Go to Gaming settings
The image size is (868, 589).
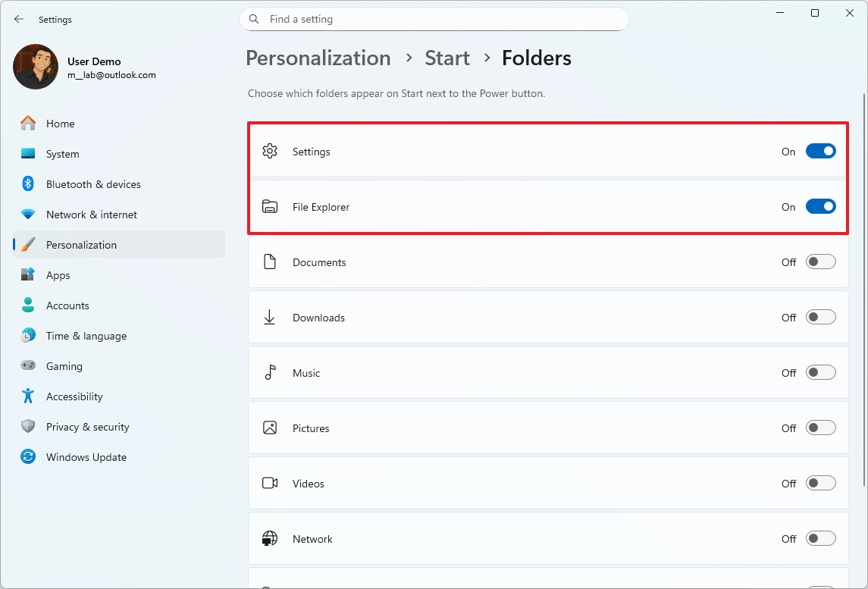pyautogui.click(x=64, y=366)
